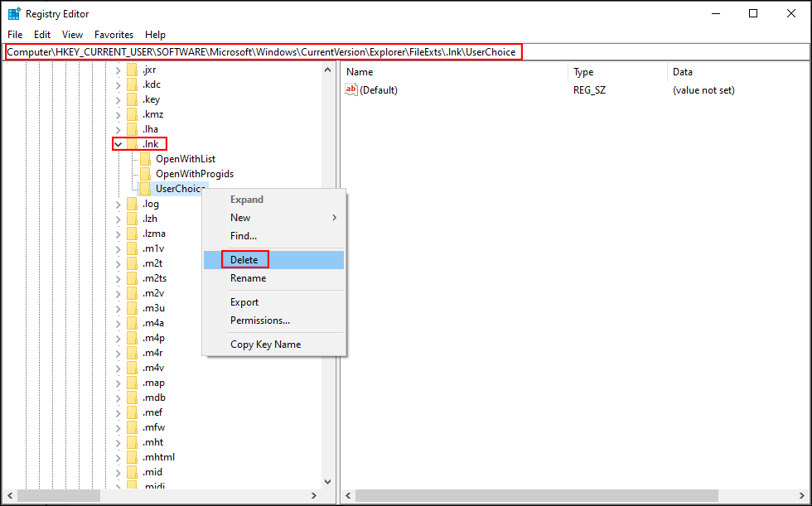This screenshot has height=506, width=812.
Task: Select the .mfw key label
Action: [x=154, y=428]
